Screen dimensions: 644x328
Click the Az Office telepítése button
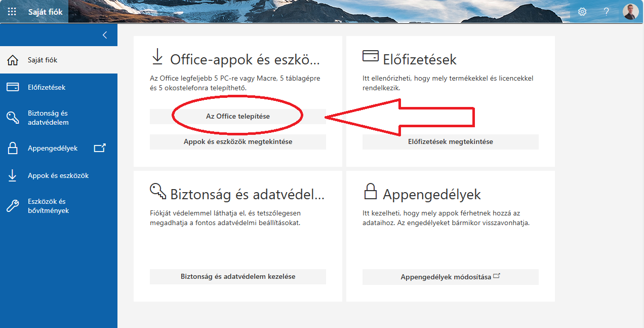tap(238, 117)
